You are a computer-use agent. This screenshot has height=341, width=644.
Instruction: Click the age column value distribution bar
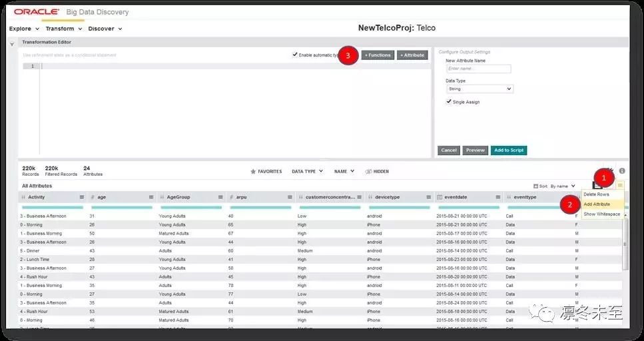pyautogui.click(x=122, y=208)
